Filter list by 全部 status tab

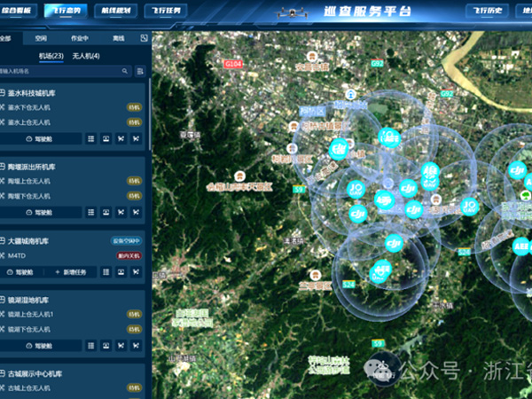click(x=5, y=38)
